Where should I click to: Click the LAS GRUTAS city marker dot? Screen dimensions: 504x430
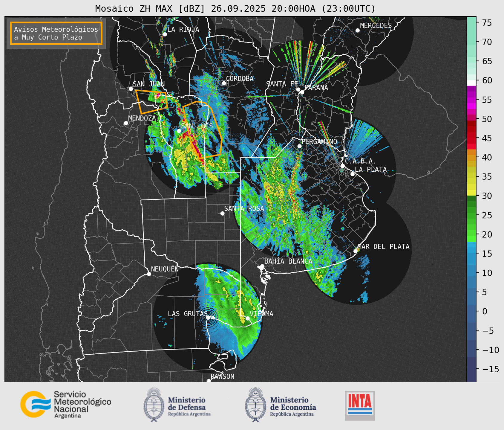point(208,317)
